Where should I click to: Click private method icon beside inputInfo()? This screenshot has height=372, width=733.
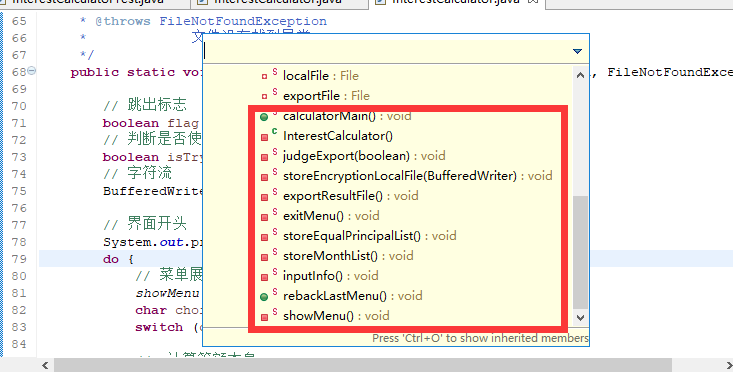tap(264, 278)
